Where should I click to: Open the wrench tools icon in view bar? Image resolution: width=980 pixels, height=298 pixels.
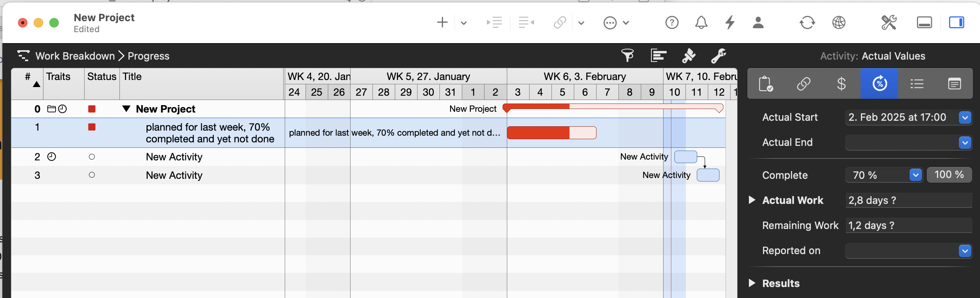click(x=719, y=56)
